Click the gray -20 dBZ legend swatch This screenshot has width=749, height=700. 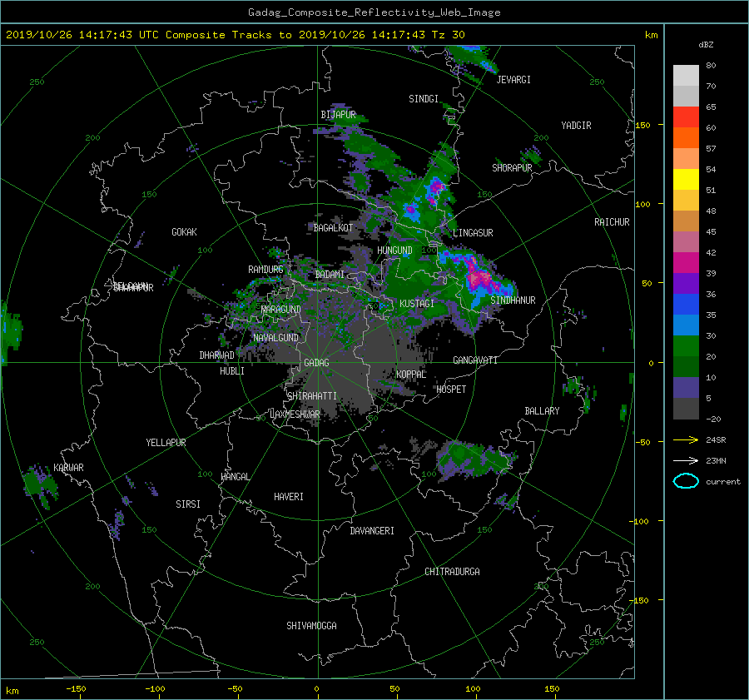[686, 409]
